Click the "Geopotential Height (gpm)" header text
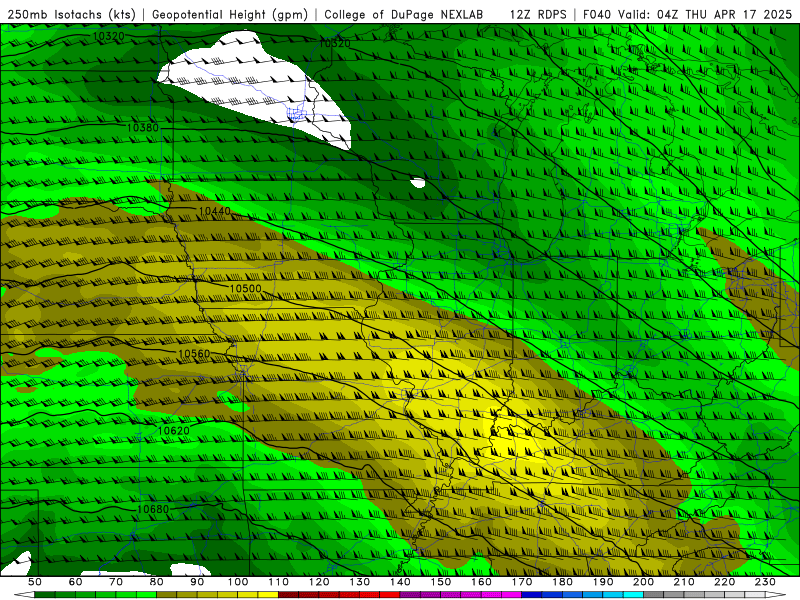 click(x=230, y=14)
